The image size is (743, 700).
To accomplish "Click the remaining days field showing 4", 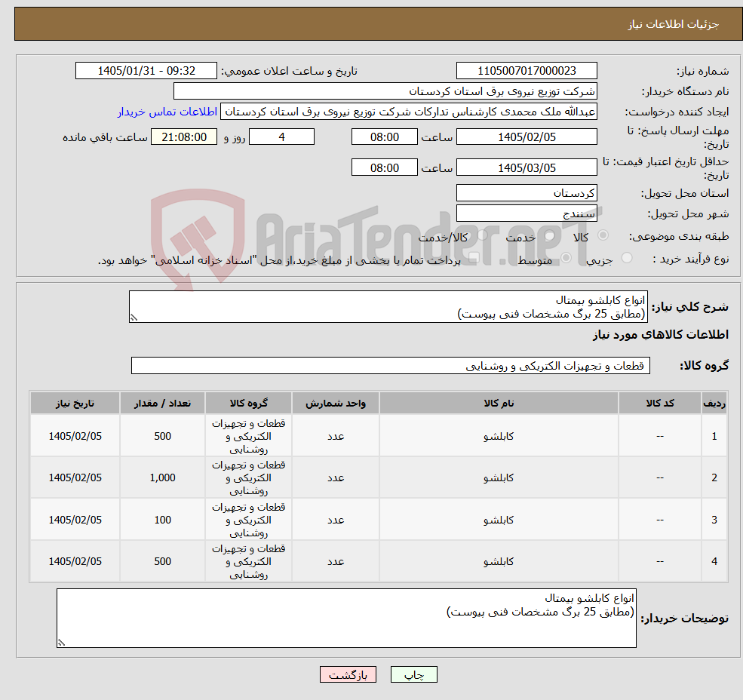I will coord(281,137).
